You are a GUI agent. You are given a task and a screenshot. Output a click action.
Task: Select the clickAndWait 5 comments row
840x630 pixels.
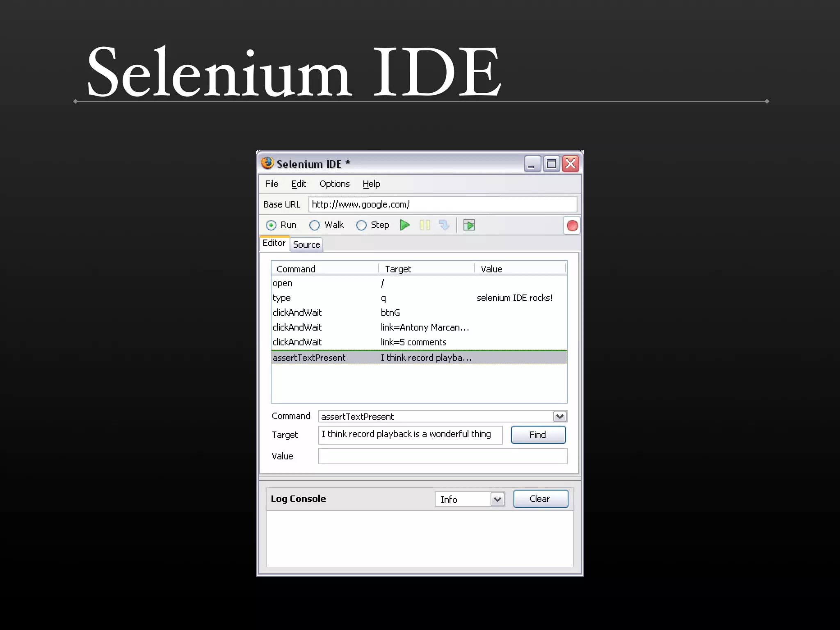coord(419,342)
